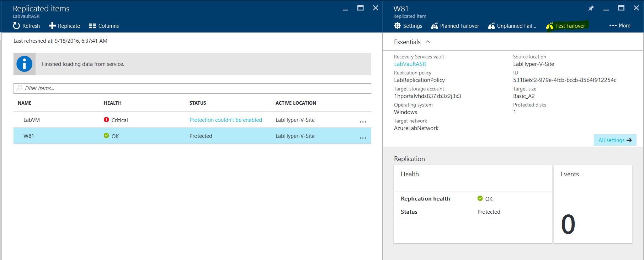644x260 pixels.
Task: Open the LabVaultASR vault link
Action: [x=410, y=64]
